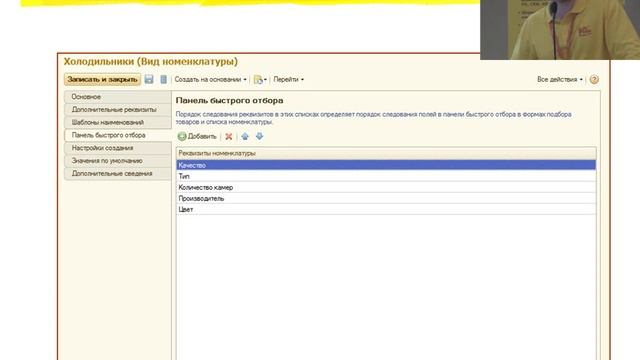Viewport: 640px width, 360px height.
Task: Open Дополнительные реквизиты tab
Action: tap(118, 109)
